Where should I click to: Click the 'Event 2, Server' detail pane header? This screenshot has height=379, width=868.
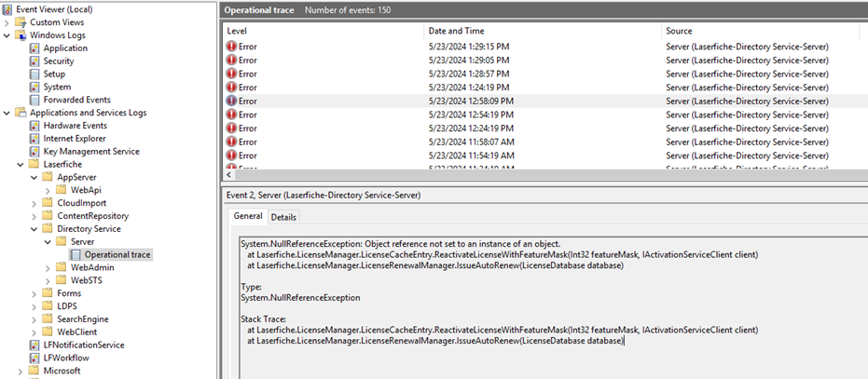pyautogui.click(x=322, y=195)
